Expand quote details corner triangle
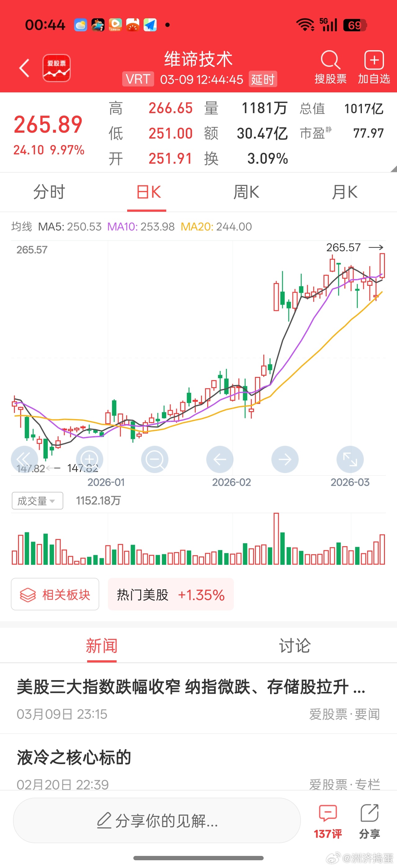397x868 pixels. (393, 169)
